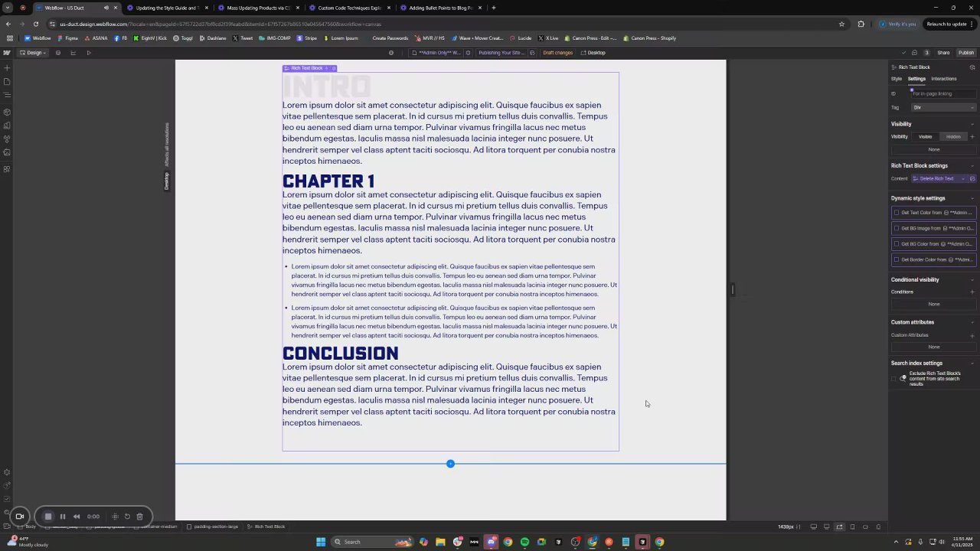Open the Admin Only page selector
This screenshot has width=980, height=551.
click(x=436, y=53)
